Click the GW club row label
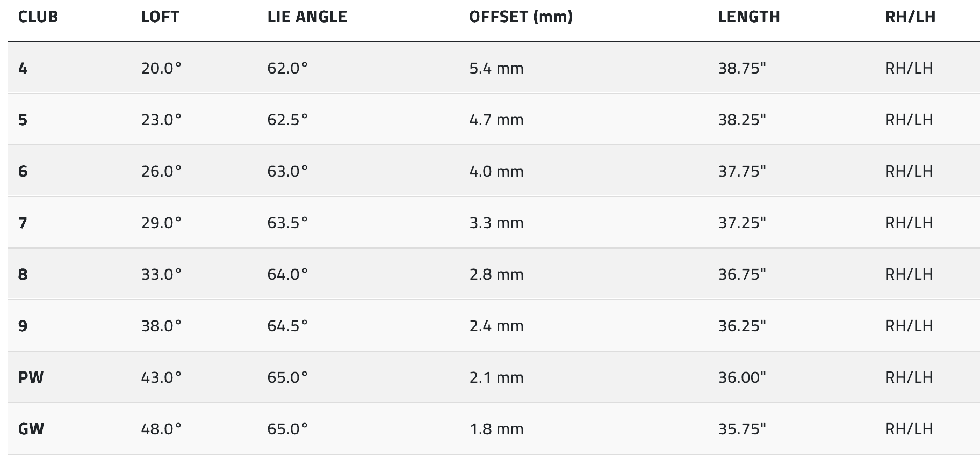This screenshot has height=467, width=980. (31, 429)
